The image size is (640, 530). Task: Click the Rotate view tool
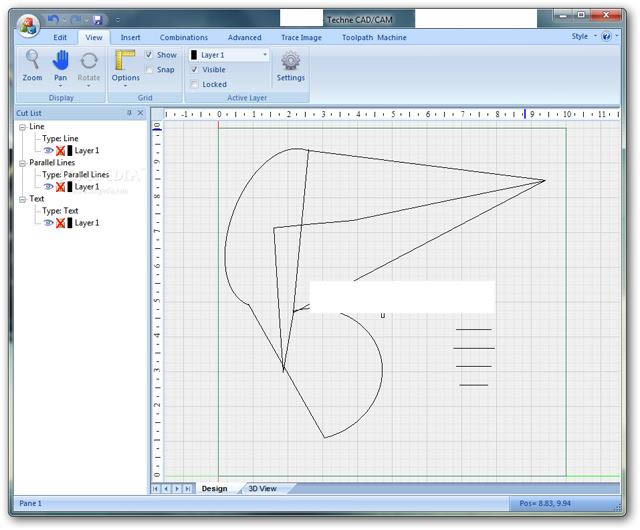(x=90, y=64)
